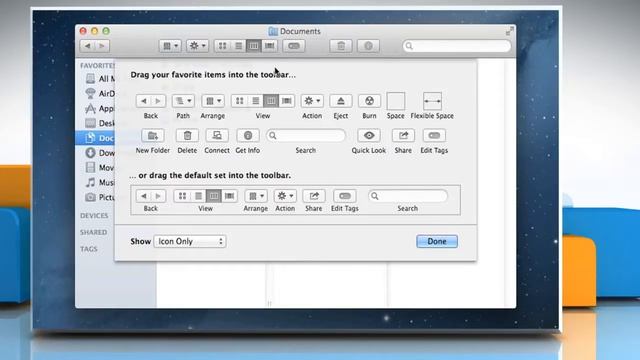The height and width of the screenshot is (360, 640).
Task: Enter full screen using the window's top-right arrows
Action: (x=509, y=31)
